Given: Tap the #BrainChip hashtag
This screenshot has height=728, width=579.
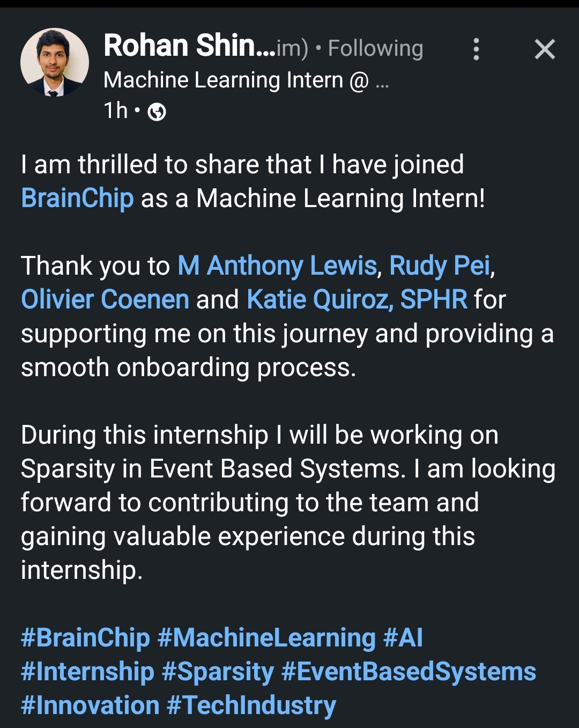Looking at the screenshot, I should pos(85,638).
